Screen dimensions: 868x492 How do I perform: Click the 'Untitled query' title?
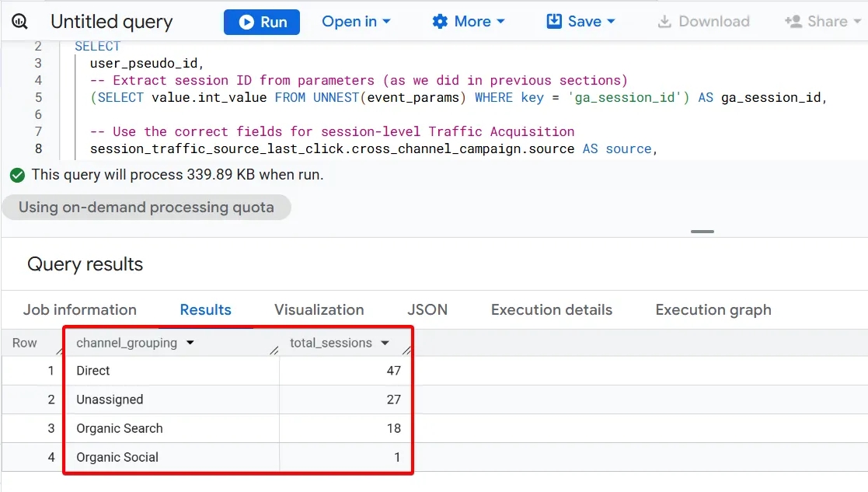click(112, 22)
